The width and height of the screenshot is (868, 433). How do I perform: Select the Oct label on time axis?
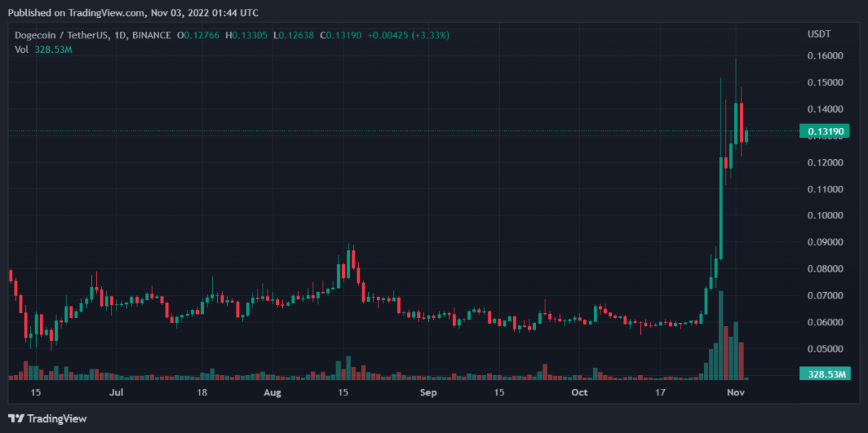[x=579, y=393]
